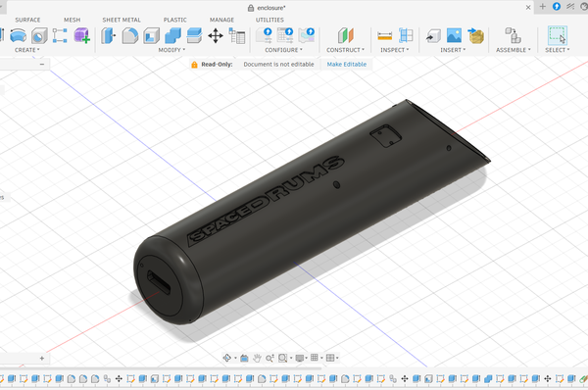Click the purple Create Form cube icon

pos(81,36)
